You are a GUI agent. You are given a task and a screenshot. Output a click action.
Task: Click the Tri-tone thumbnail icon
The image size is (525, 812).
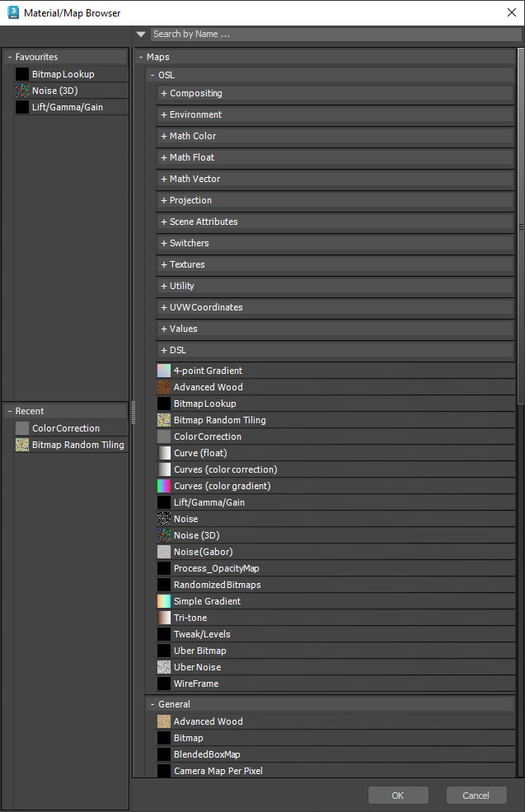(164, 618)
